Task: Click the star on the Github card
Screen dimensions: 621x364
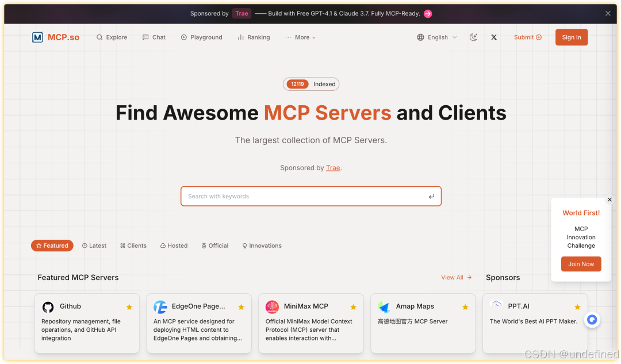Action: pos(129,307)
